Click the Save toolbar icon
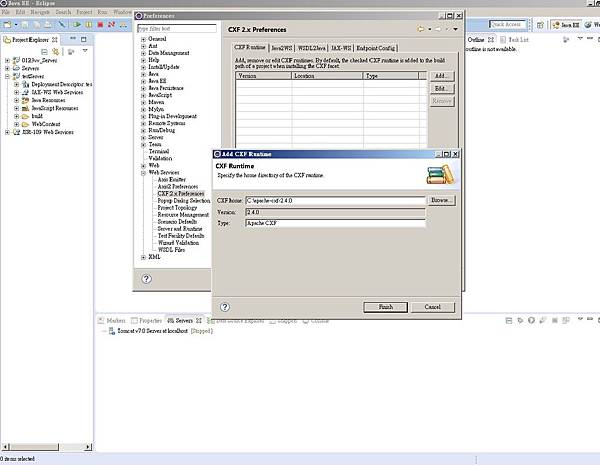This screenshot has height=465, width=600. coord(25,25)
